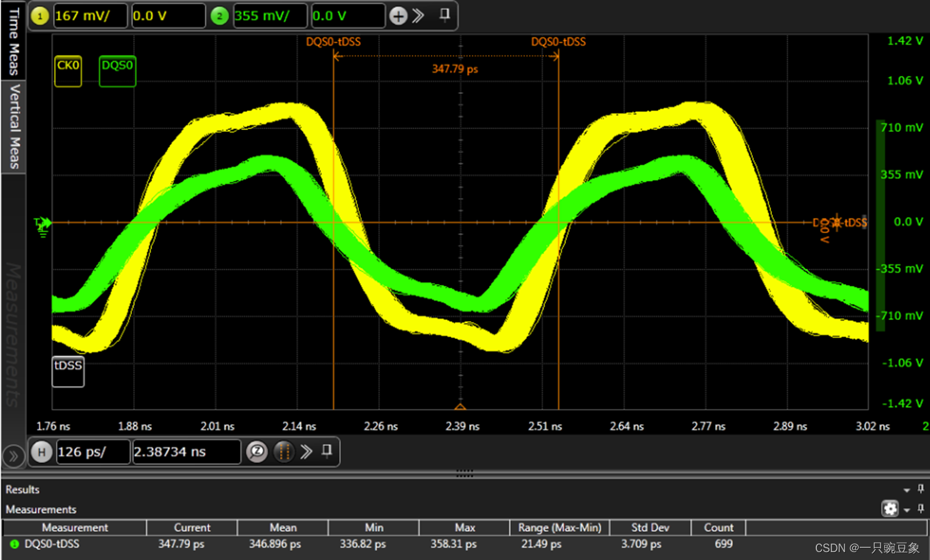
Task: Click the Mean value 346.896 ps
Action: point(275,544)
